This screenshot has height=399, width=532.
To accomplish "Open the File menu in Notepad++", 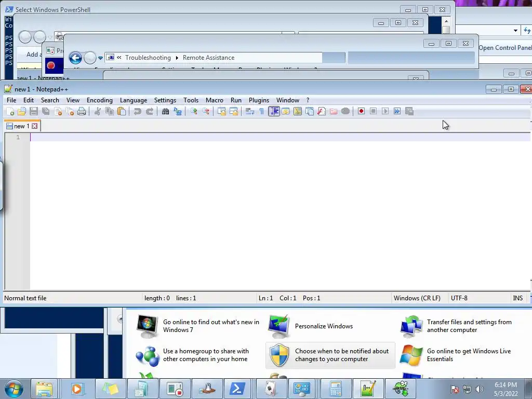I will point(11,100).
